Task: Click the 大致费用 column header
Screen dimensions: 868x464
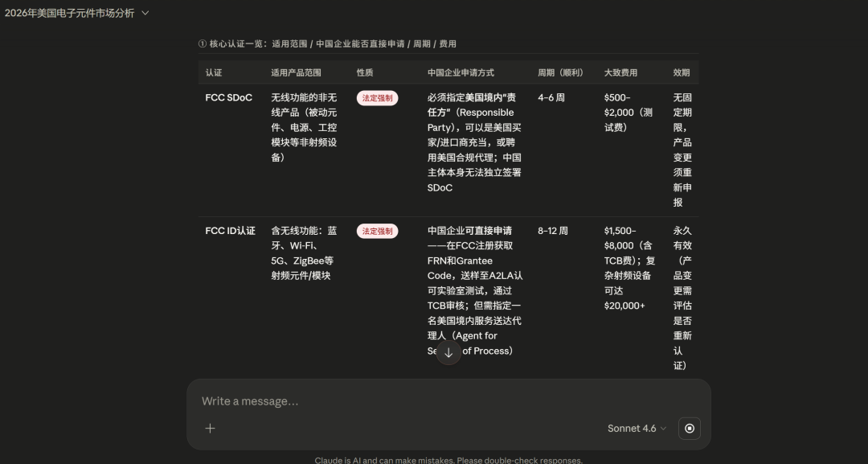Action: click(x=620, y=72)
